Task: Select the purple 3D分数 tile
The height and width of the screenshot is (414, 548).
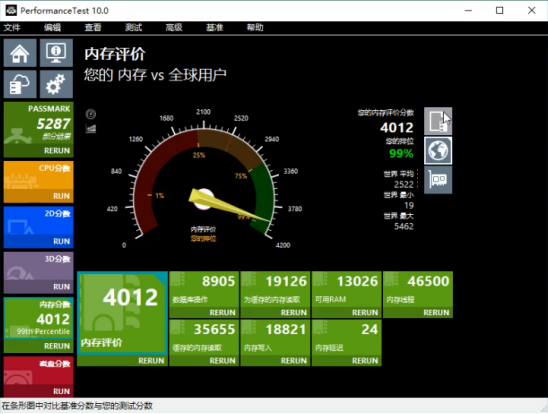Action: (38, 266)
